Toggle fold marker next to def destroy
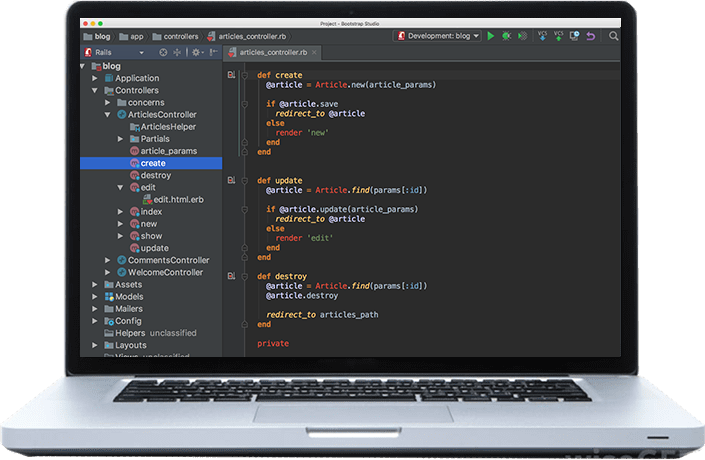705x460 pixels. pyautogui.click(x=244, y=276)
